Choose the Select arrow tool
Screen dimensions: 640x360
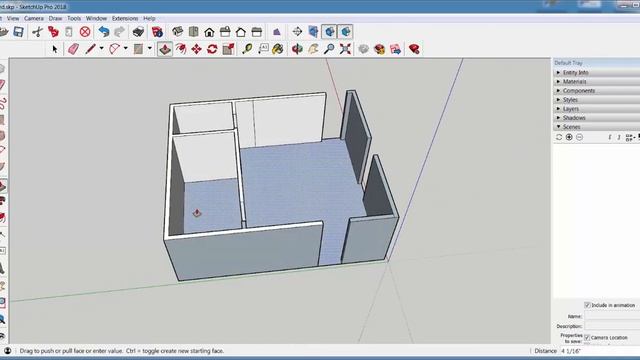[x=55, y=49]
